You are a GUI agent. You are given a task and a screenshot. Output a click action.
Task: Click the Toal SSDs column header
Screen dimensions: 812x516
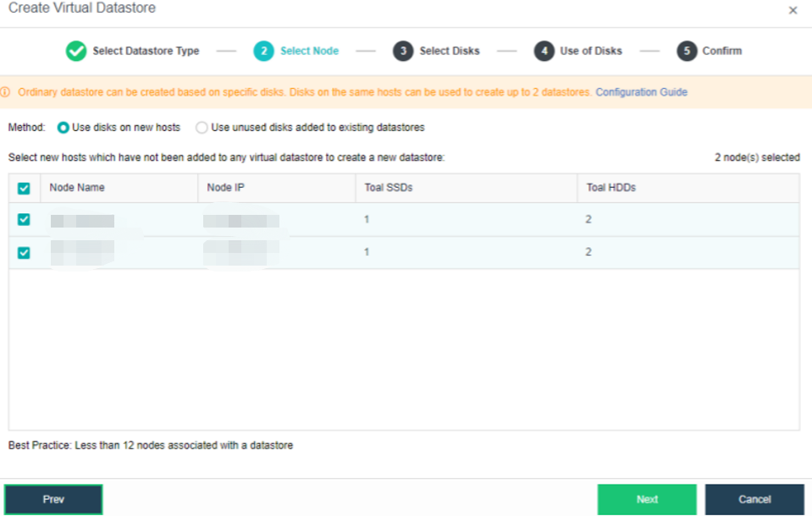click(x=389, y=188)
